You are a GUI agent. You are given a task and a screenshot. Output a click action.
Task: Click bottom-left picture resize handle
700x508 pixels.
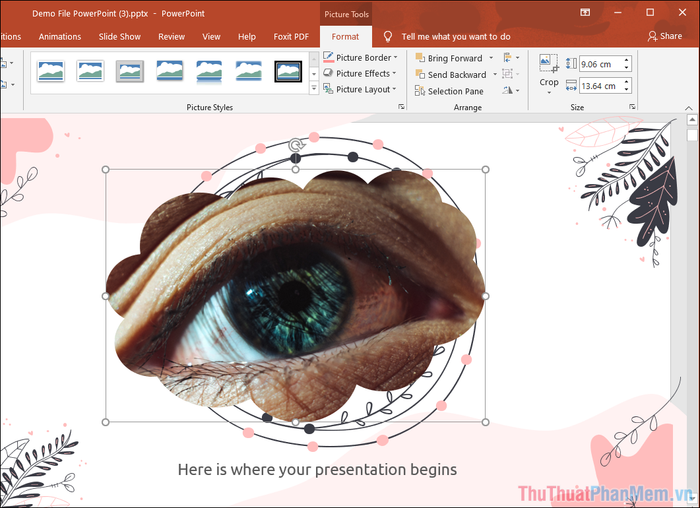pos(106,422)
